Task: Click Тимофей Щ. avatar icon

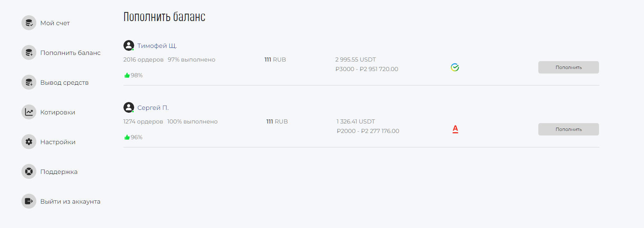Action: tap(129, 45)
